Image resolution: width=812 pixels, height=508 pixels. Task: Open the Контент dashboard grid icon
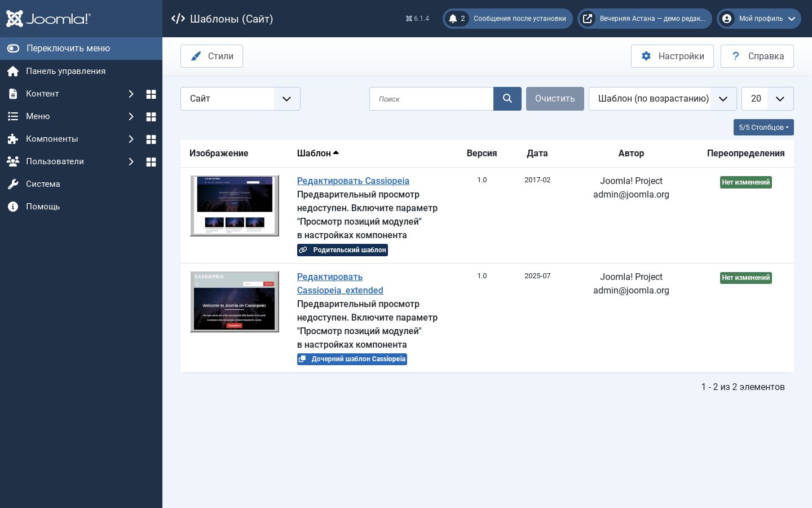(151, 94)
